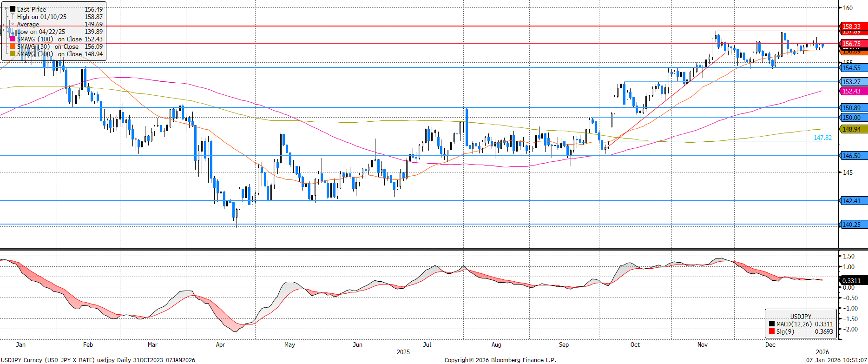
Task: Click the olive 148.94 SMAVG axis tag
Action: 852,129
